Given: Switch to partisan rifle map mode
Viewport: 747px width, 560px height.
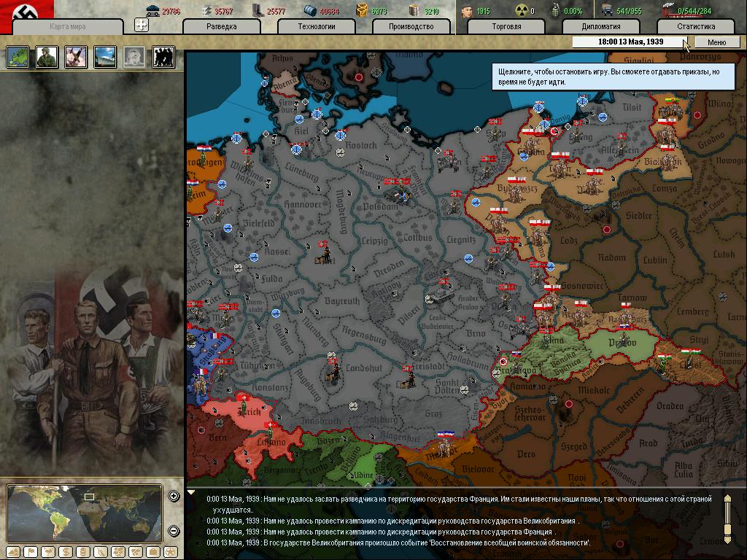Looking at the screenshot, I should (x=101, y=552).
